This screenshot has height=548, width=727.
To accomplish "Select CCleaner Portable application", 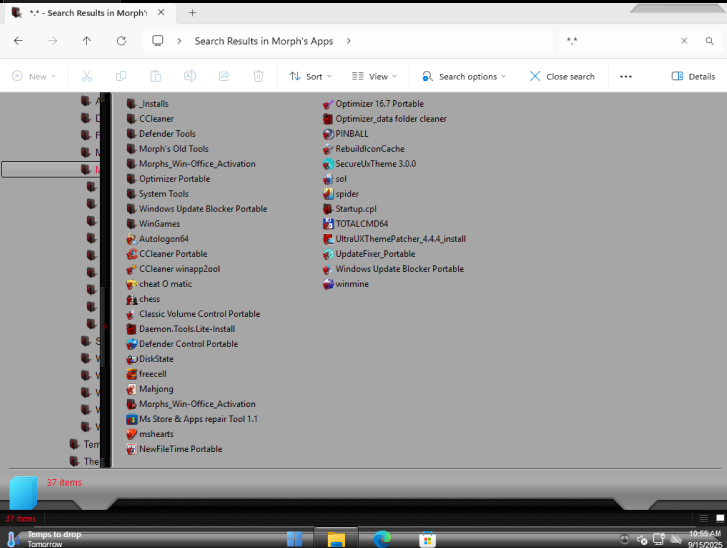I will pos(167,254).
